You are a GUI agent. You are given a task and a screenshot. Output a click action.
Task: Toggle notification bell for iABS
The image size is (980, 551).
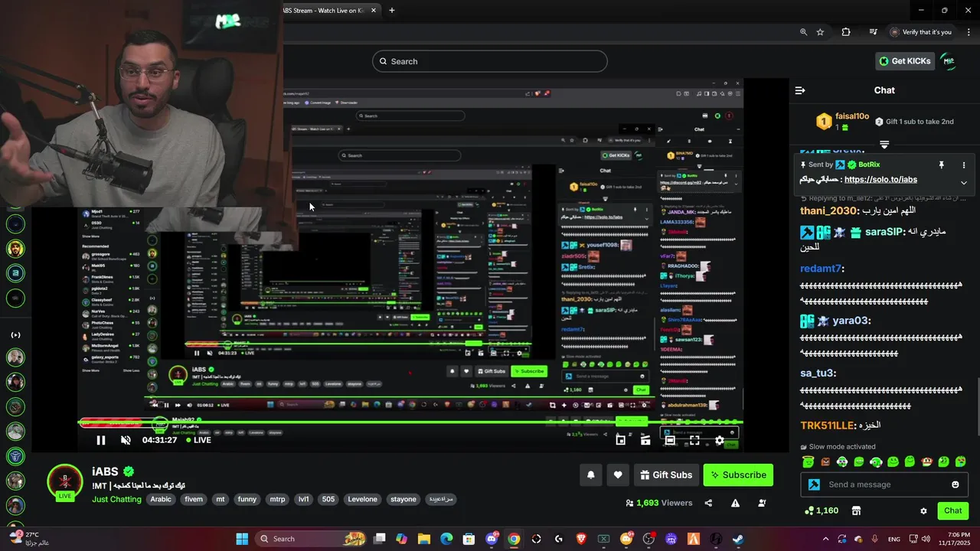pyautogui.click(x=590, y=475)
